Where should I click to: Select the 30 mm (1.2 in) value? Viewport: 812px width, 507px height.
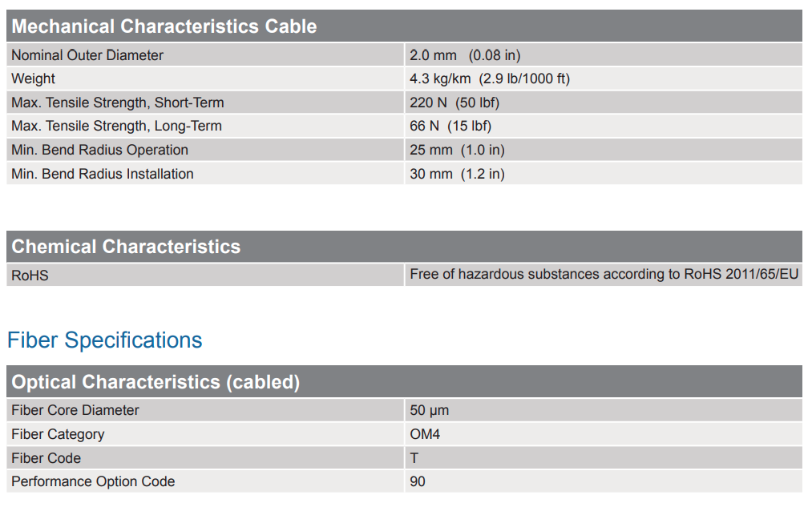pyautogui.click(x=457, y=174)
